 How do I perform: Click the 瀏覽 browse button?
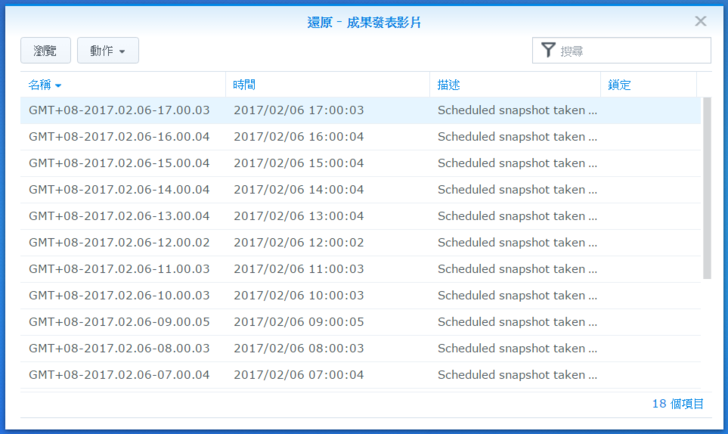[x=46, y=50]
